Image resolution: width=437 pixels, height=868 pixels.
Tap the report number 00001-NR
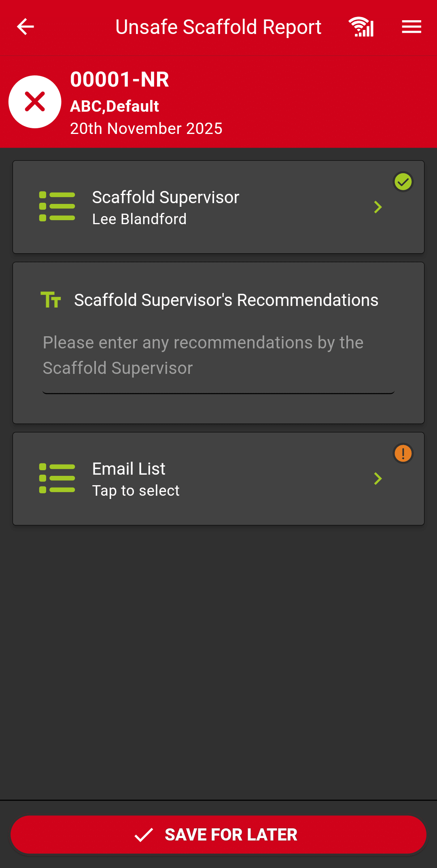click(x=119, y=79)
